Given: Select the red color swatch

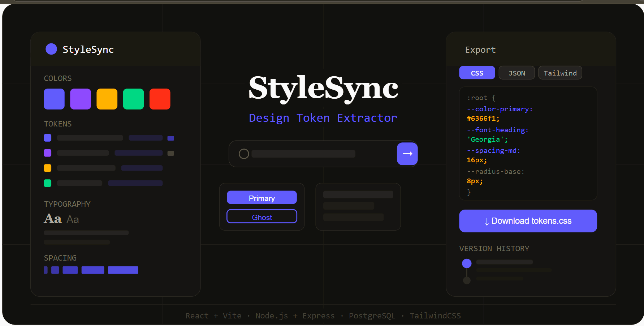Looking at the screenshot, I should 160,99.
